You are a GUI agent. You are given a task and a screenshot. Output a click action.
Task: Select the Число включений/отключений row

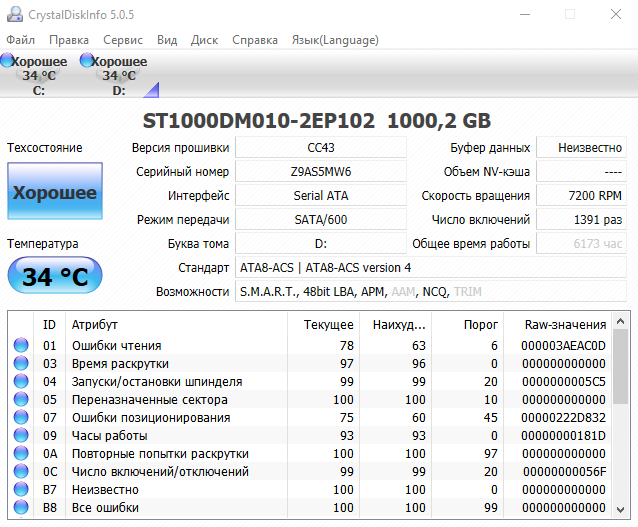(x=310, y=471)
